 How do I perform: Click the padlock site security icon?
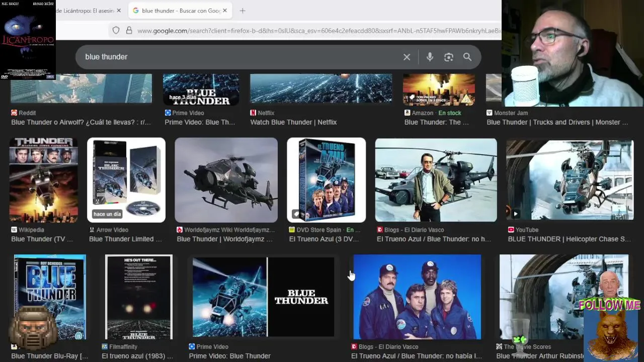[129, 31]
